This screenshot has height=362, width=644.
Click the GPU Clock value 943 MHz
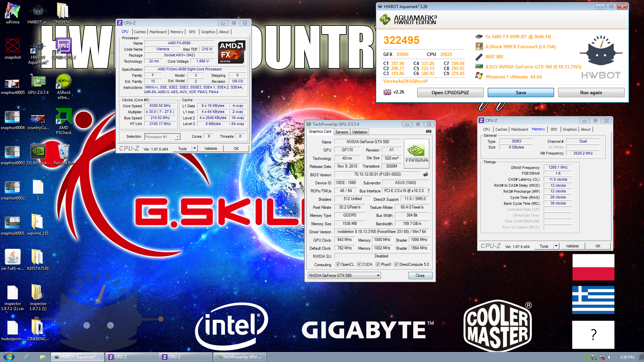coord(344,240)
